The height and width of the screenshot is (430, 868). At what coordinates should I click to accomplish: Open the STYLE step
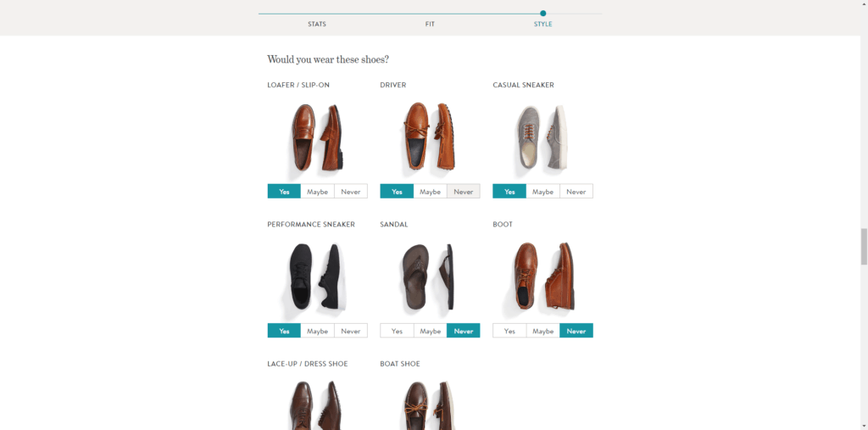point(542,24)
